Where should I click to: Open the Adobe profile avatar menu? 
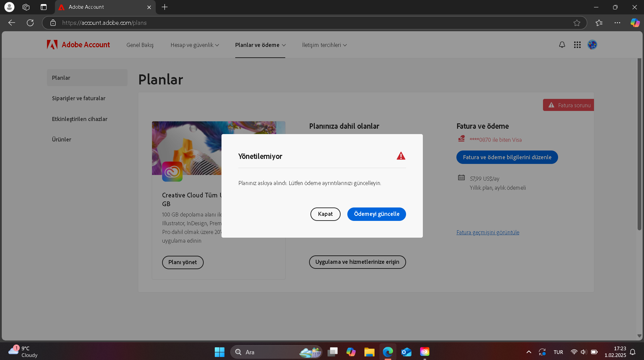(592, 45)
